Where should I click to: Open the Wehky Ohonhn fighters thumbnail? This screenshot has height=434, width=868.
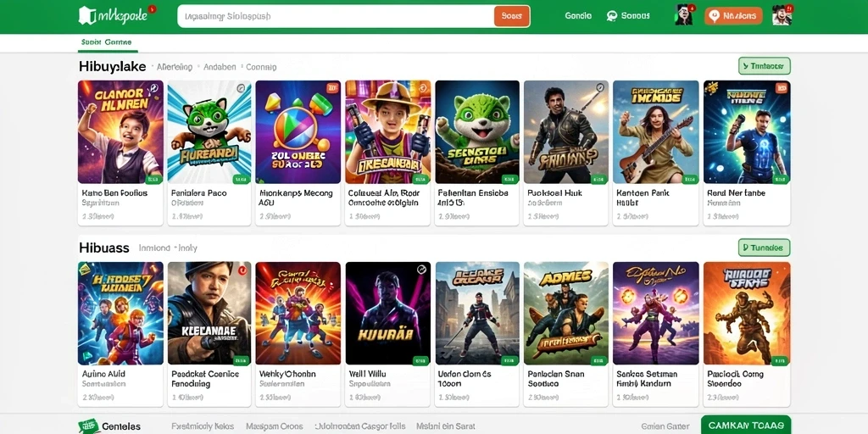(298, 313)
